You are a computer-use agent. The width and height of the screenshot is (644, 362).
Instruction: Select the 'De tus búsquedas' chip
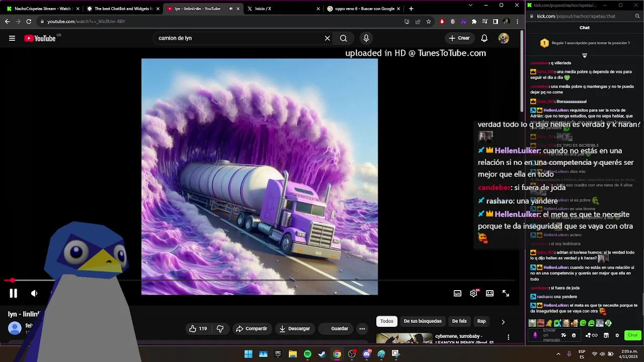tap(423, 321)
